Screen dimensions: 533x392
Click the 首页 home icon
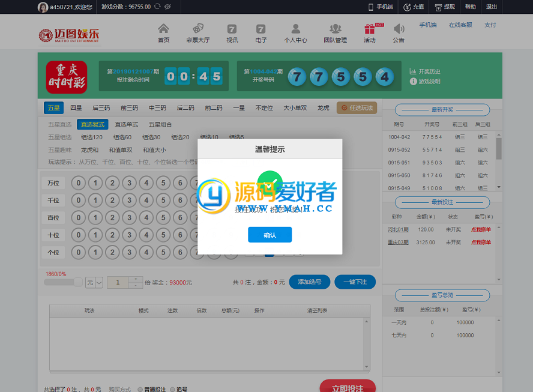coord(163,29)
